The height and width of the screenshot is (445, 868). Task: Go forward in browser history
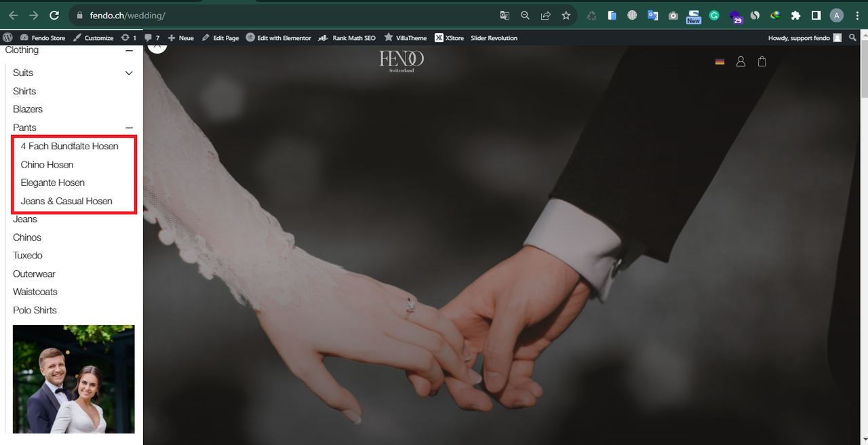(x=34, y=15)
